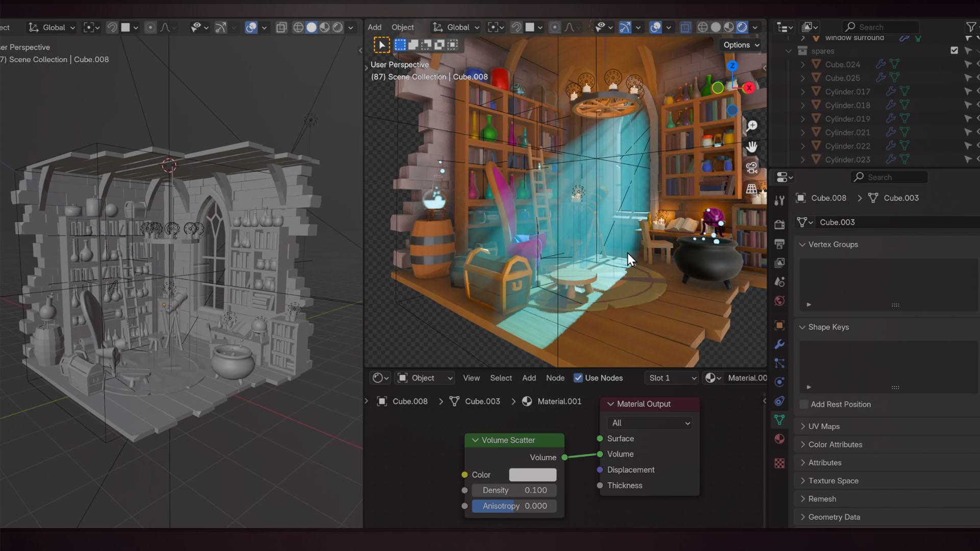
Task: Open the Slot 1 material dropdown
Action: 672,378
